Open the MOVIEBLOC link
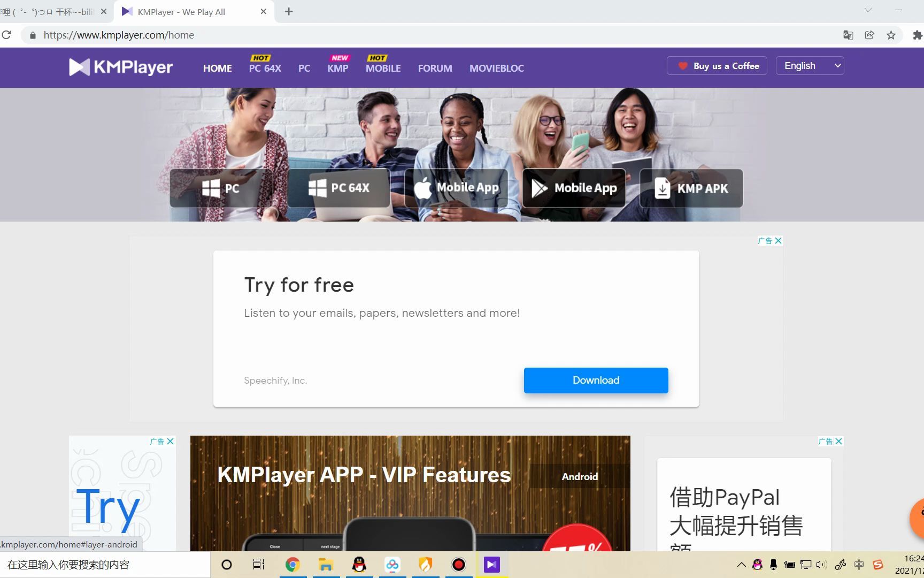 [x=497, y=68]
